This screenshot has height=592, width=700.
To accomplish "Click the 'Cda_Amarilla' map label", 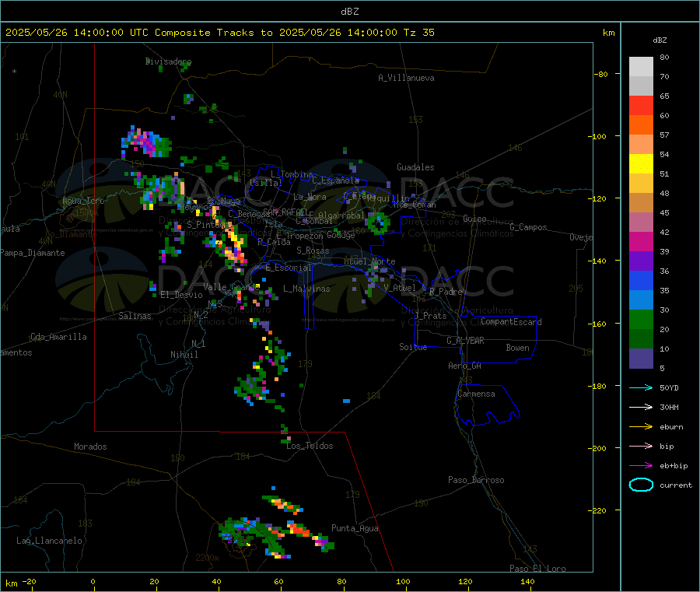I will click(58, 337).
